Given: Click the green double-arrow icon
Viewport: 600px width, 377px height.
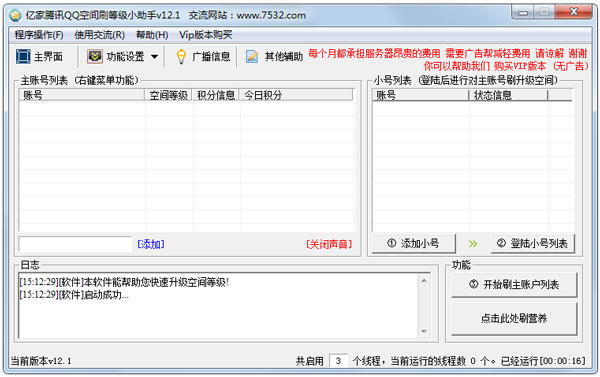Looking at the screenshot, I should click(473, 244).
